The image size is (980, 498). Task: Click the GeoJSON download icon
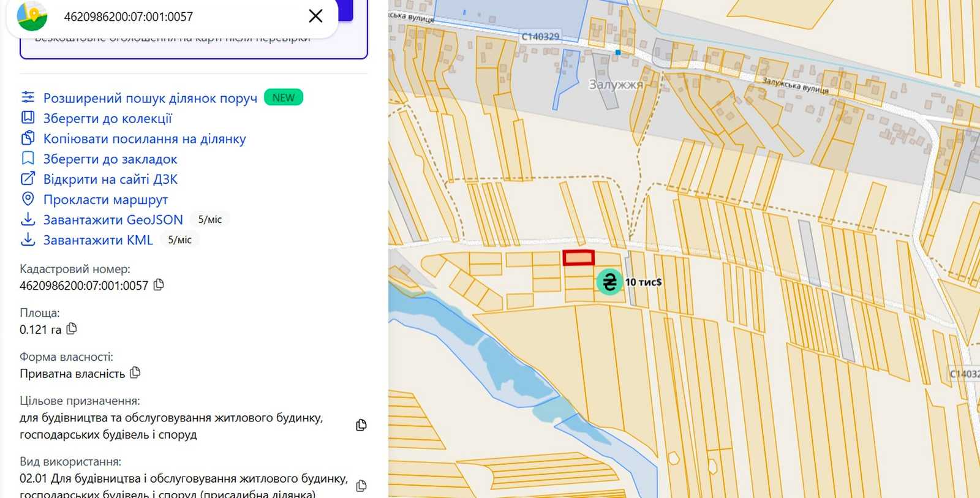(28, 219)
